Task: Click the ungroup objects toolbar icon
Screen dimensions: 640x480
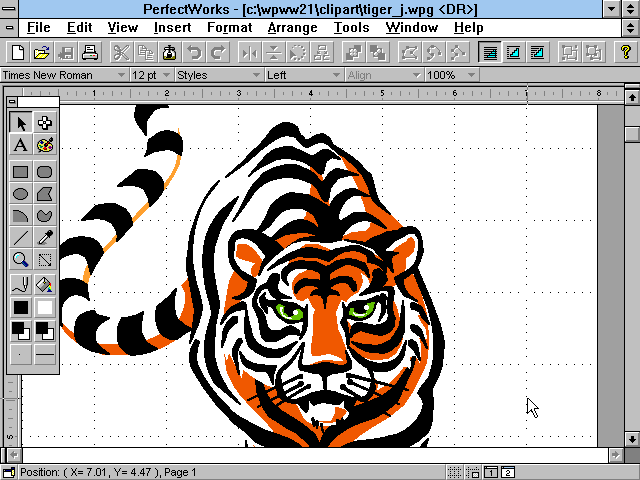Action: tap(593, 53)
